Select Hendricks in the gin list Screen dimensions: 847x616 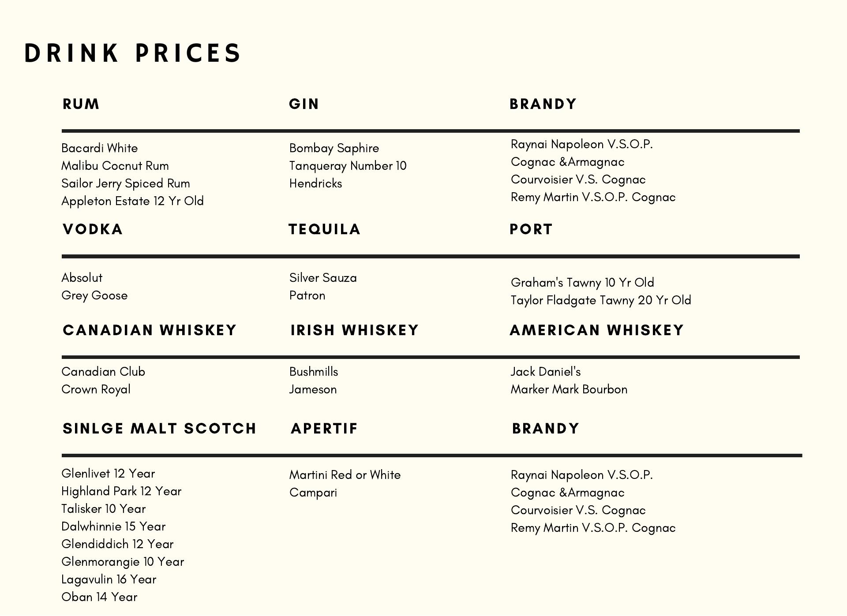click(315, 183)
